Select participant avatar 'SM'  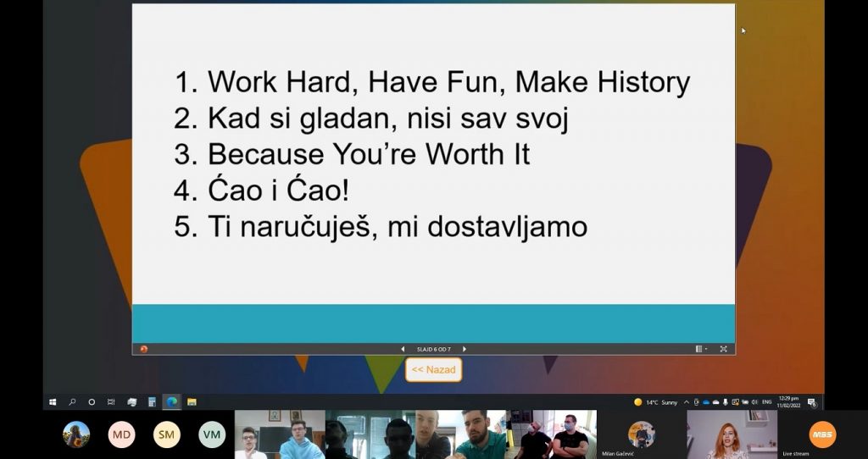coord(167,434)
